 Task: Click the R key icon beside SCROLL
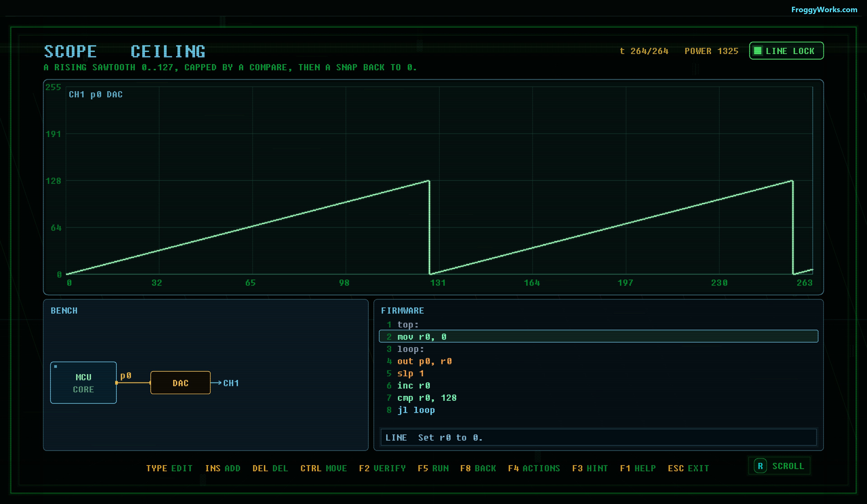[760, 466]
